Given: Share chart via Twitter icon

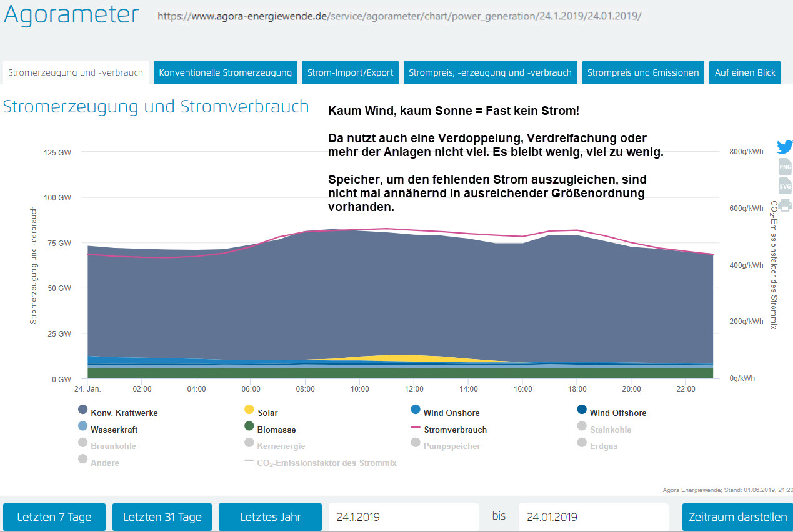Looking at the screenshot, I should click(x=784, y=147).
